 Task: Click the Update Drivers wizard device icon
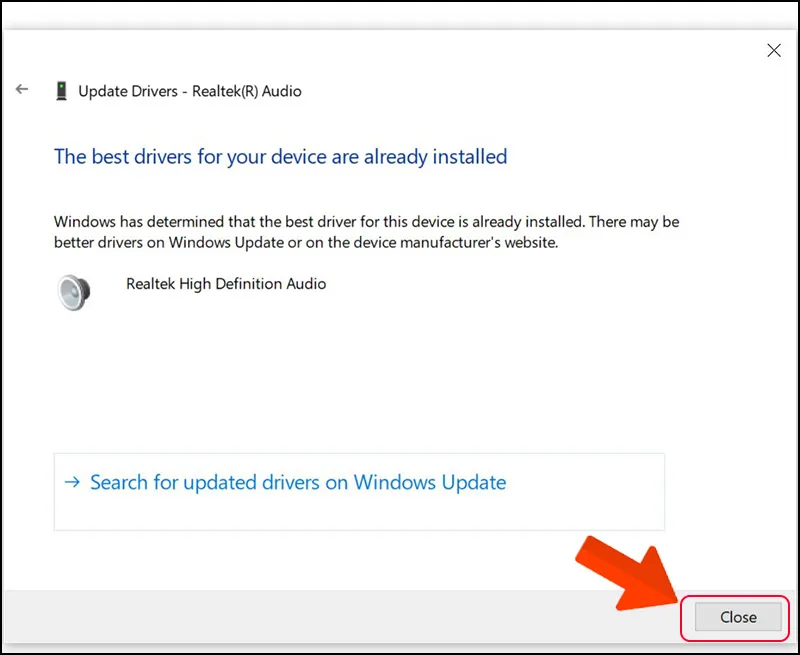[x=62, y=89]
